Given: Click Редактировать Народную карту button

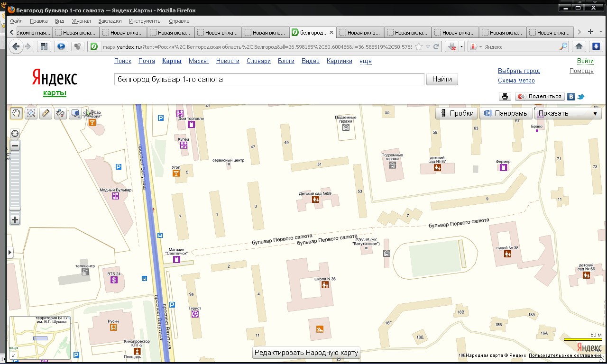Looking at the screenshot, I should point(306,353).
